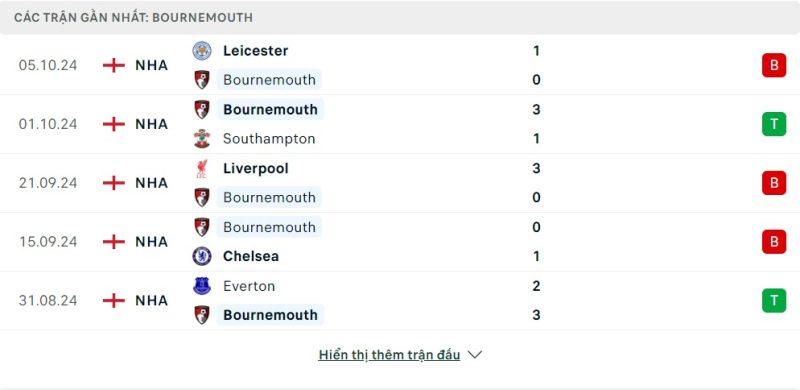Viewport: 800px width, 390px height.
Task: Click England flag icon beside 31.08.24
Action: click(114, 300)
